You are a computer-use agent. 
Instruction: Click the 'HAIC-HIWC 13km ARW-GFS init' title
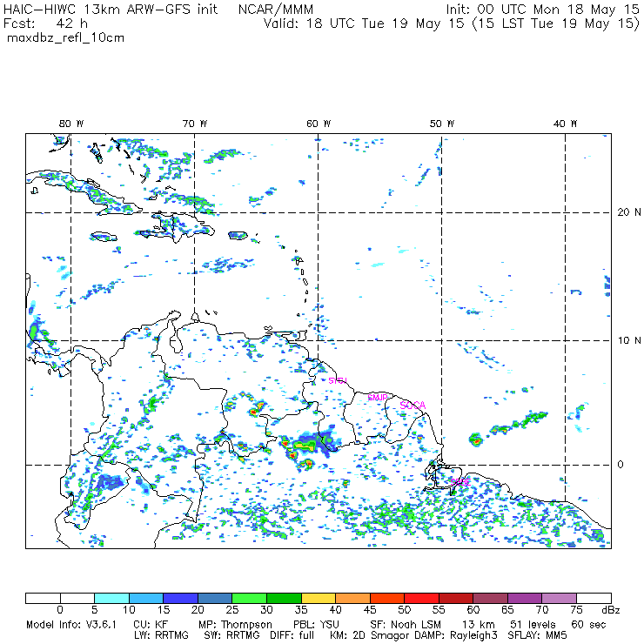coord(111,9)
